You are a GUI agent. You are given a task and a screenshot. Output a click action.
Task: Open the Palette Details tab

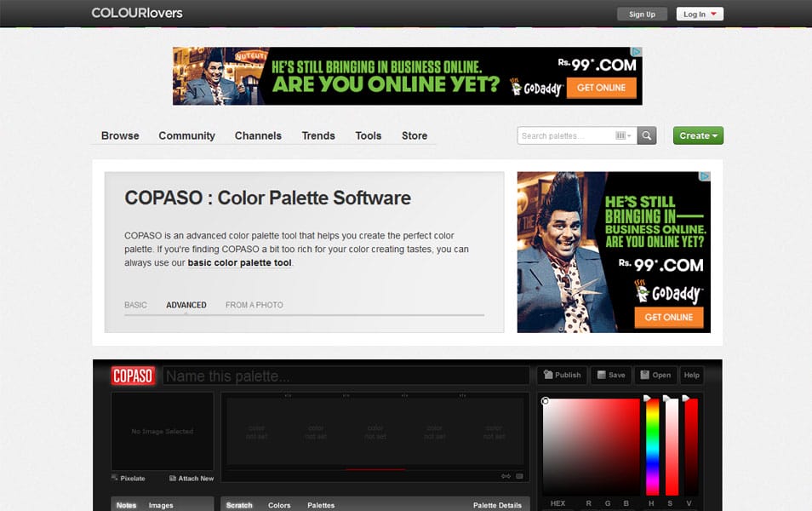(x=497, y=505)
